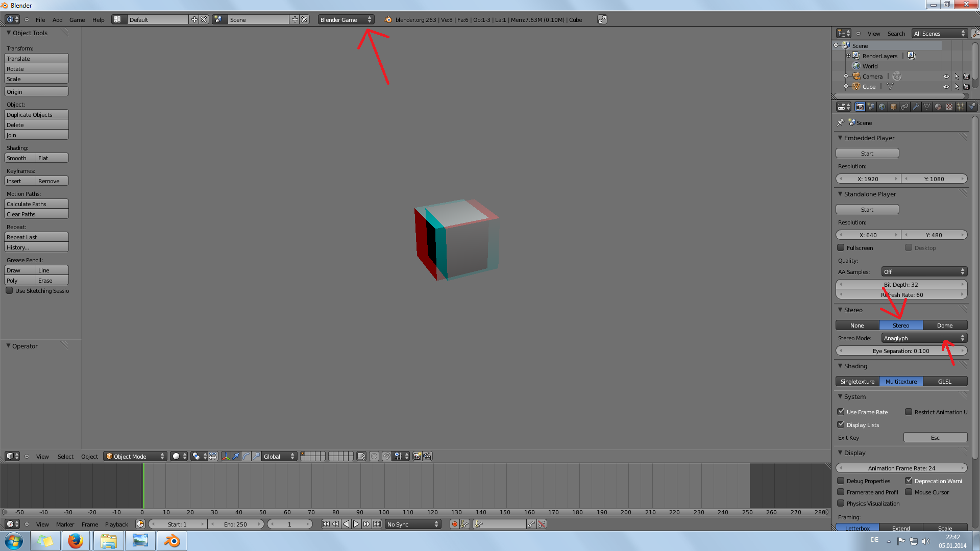Open the Particles properties tab icon
This screenshot has width=980, height=551.
click(x=961, y=107)
